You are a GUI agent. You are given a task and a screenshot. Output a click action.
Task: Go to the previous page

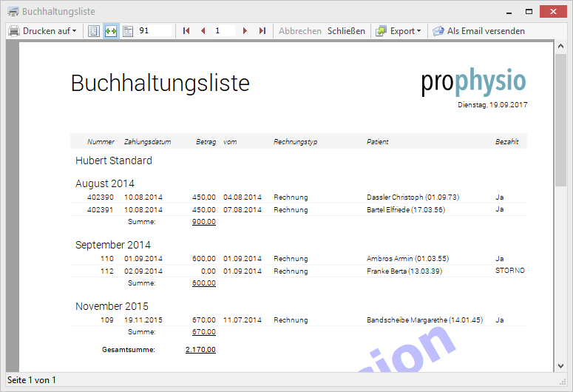click(203, 31)
